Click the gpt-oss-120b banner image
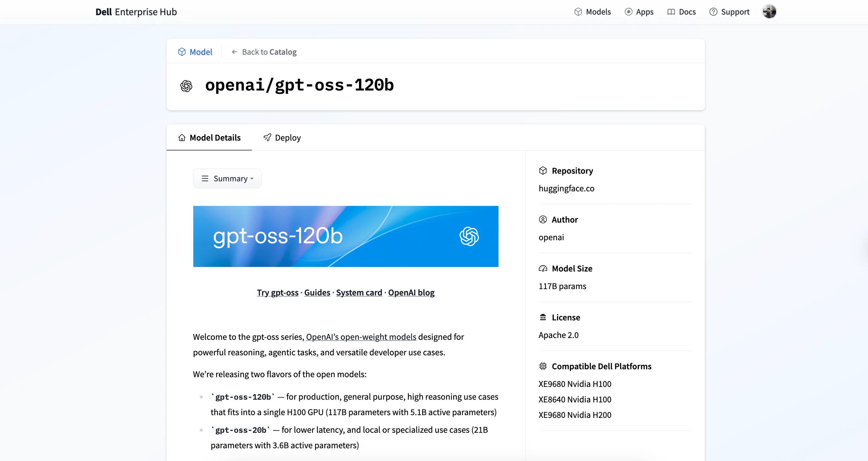 [x=346, y=236]
